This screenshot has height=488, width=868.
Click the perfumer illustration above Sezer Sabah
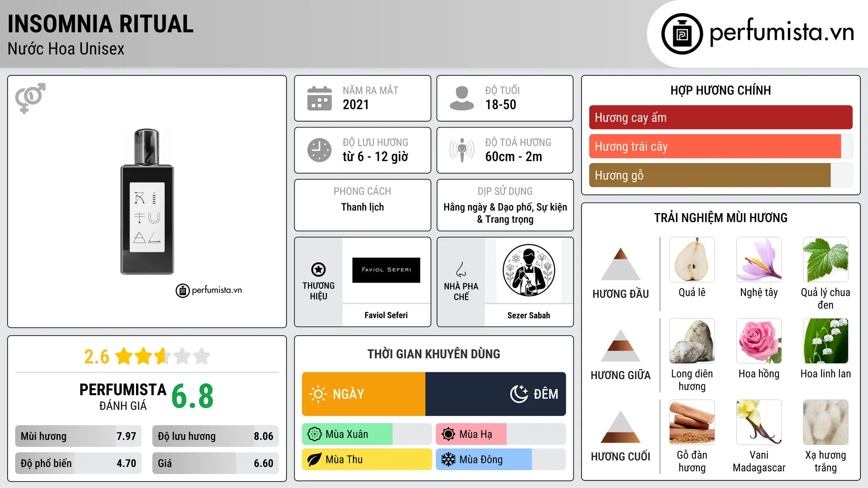click(529, 270)
